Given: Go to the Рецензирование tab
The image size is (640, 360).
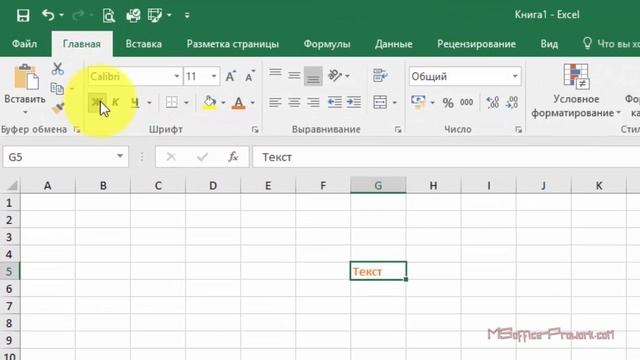Looking at the screenshot, I should click(476, 44).
